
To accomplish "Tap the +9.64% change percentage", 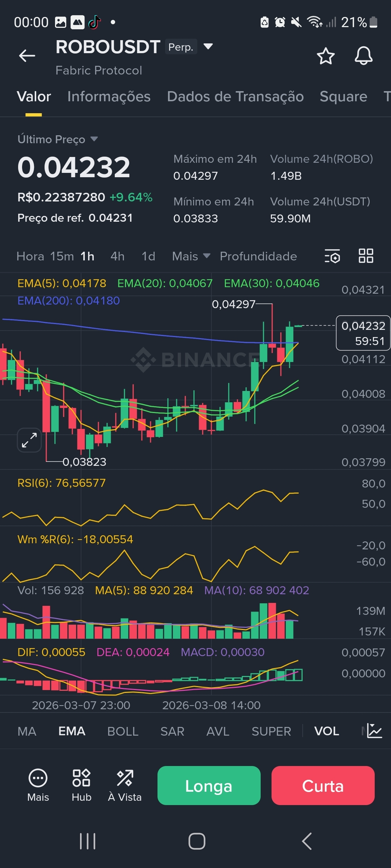I will pos(131,197).
